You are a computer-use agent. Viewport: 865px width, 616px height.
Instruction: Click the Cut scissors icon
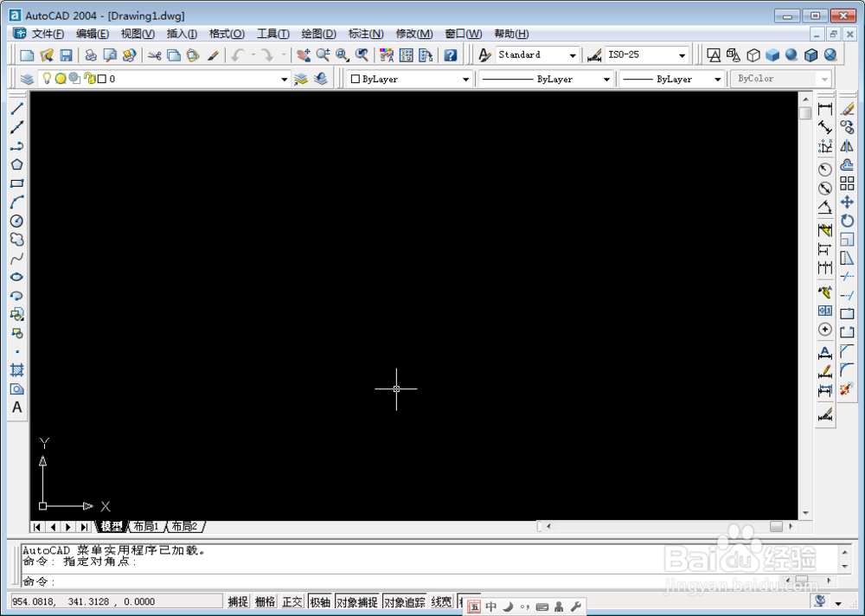click(x=155, y=55)
